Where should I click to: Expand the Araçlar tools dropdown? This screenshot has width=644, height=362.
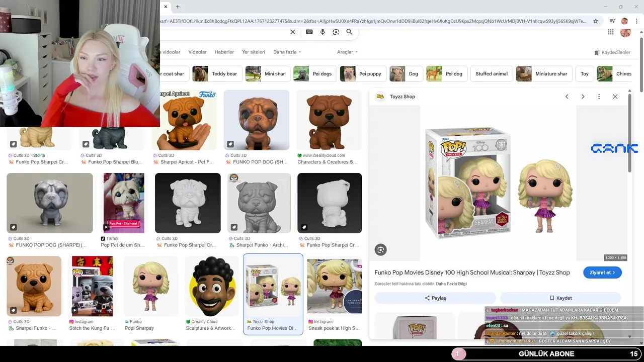tap(348, 52)
